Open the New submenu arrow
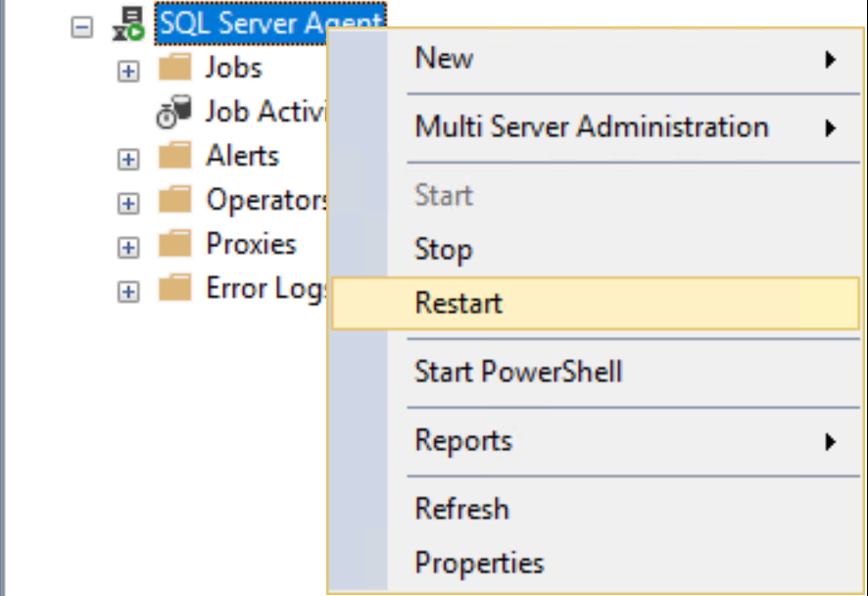This screenshot has width=868, height=596. [830, 59]
